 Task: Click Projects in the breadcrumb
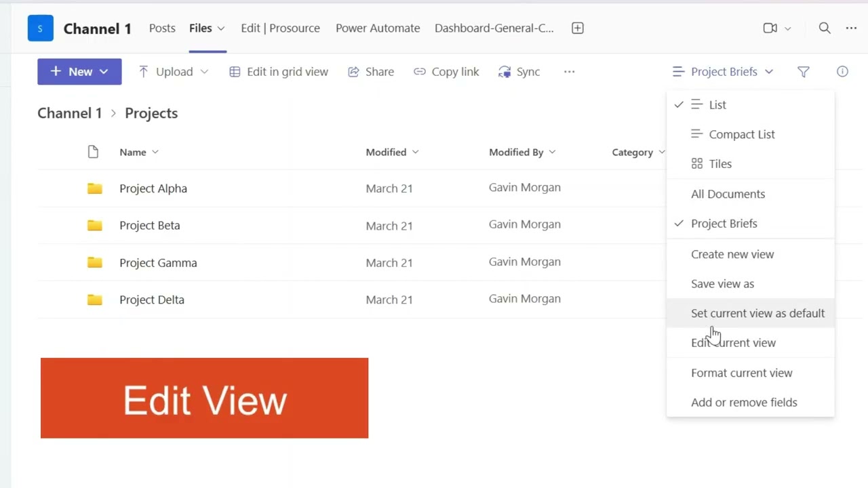point(151,113)
